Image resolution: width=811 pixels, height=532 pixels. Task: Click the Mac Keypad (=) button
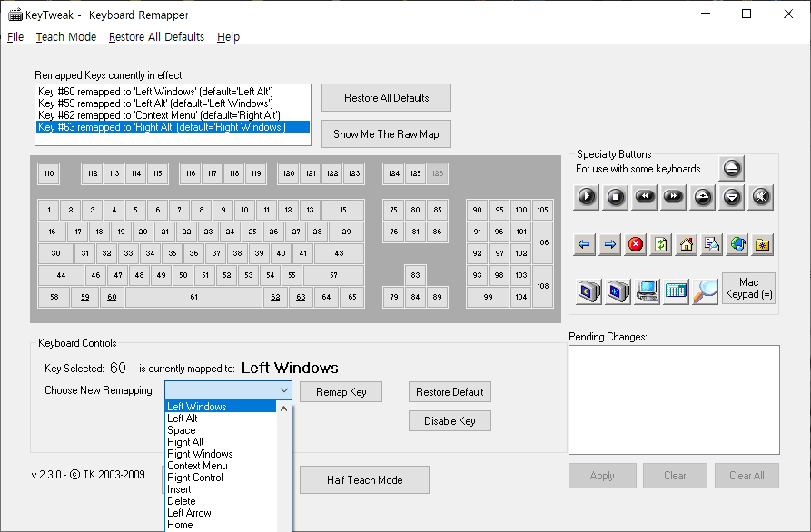pos(749,288)
